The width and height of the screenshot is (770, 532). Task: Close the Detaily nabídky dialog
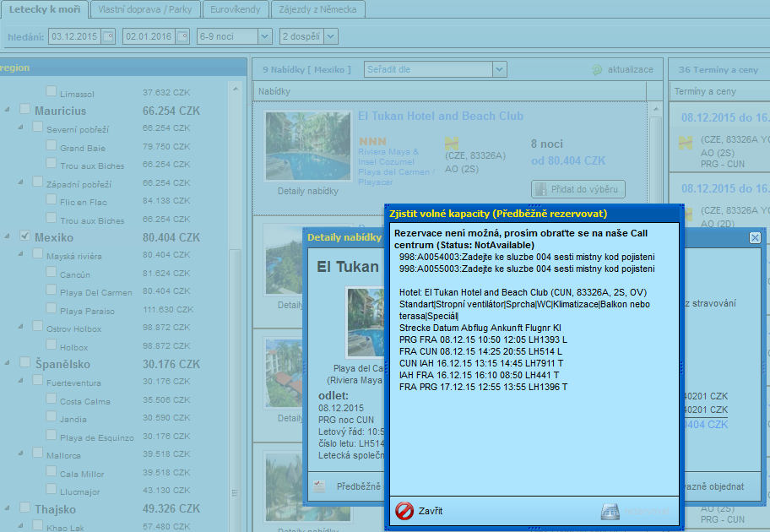click(x=756, y=238)
